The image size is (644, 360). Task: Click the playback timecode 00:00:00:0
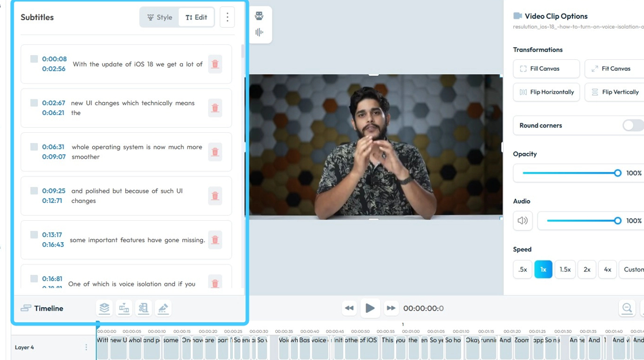tap(423, 308)
